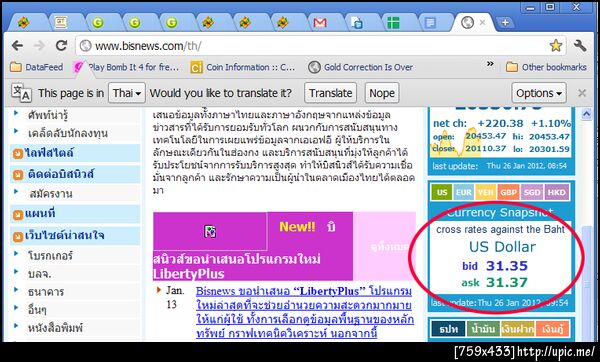Open Coin Information bookmark
The height and width of the screenshot is (362, 600).
coord(243,67)
